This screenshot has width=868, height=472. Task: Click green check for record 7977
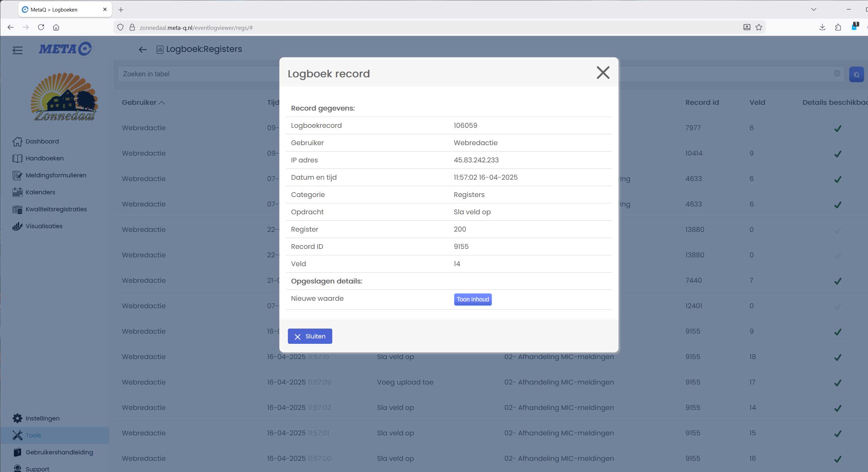pos(837,129)
